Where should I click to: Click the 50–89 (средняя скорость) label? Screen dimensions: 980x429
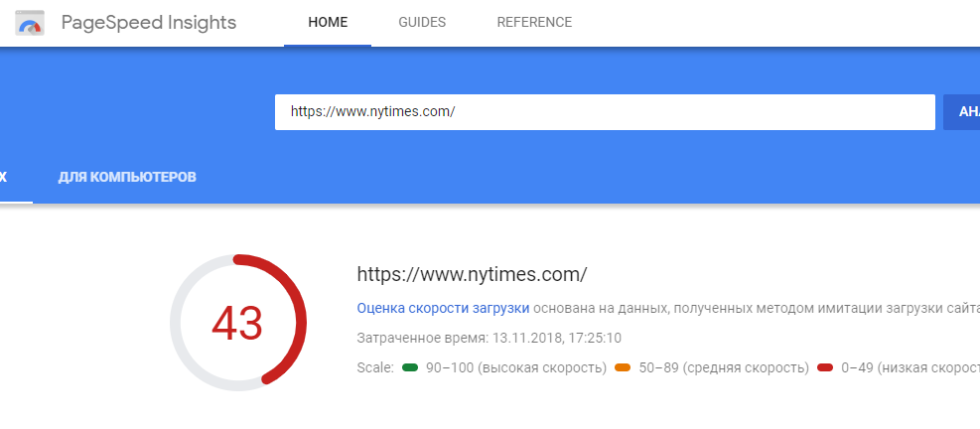(724, 368)
